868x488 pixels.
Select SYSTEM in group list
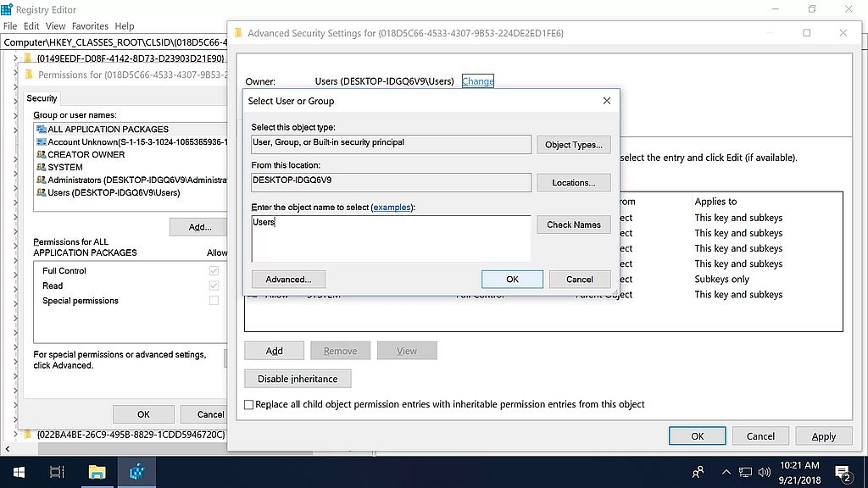pos(64,167)
